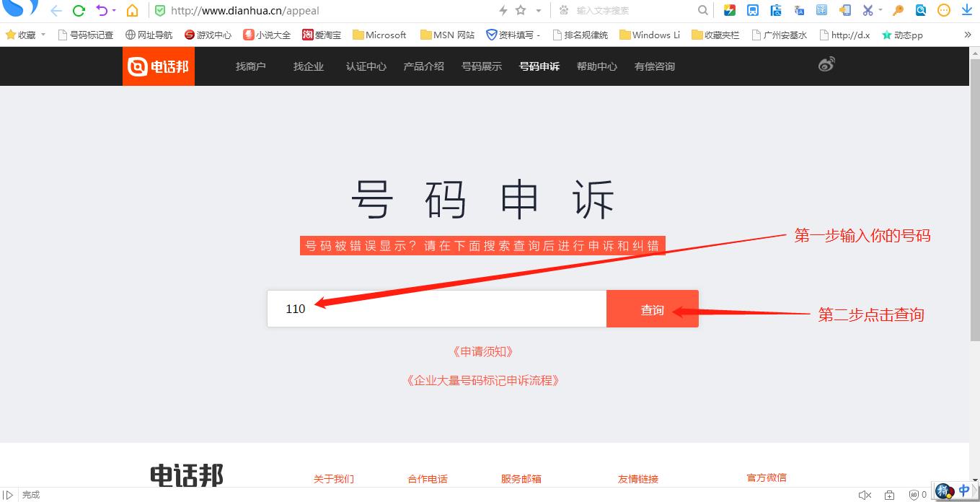Image resolution: width=980 pixels, height=502 pixels.
Task: Show more bookmarks with the chevron
Action: pos(968,35)
